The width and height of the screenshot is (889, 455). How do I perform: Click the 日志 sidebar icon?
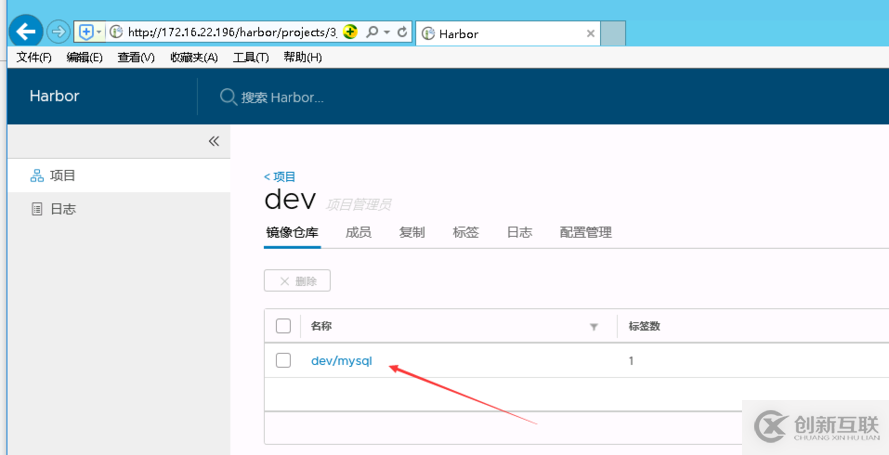(x=37, y=210)
